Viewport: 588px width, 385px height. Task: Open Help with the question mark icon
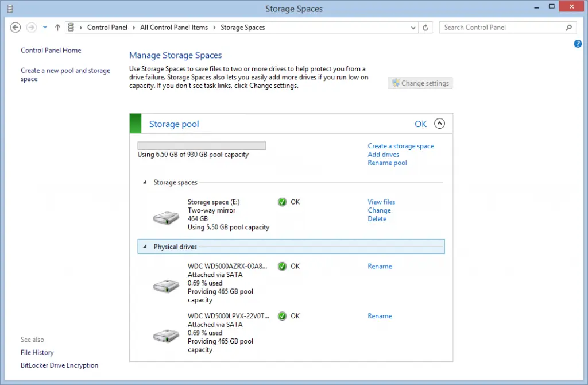[x=578, y=44]
